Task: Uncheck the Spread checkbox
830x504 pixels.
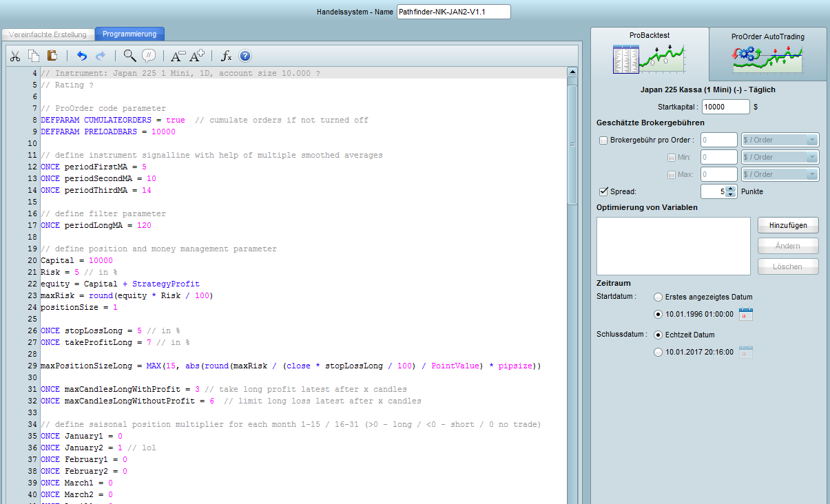Action: pyautogui.click(x=604, y=191)
